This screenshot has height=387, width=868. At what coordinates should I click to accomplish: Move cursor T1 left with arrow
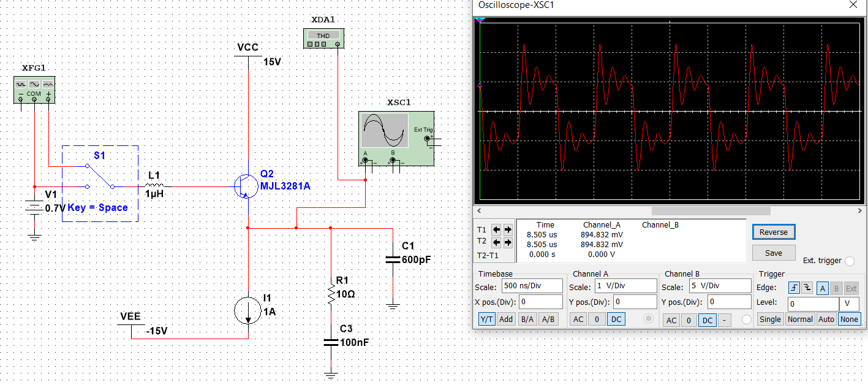point(497,230)
